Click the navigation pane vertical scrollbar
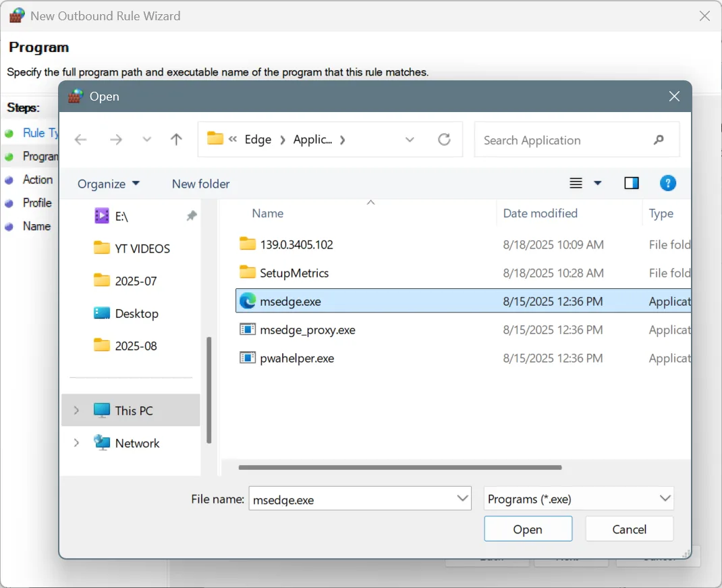The image size is (722, 588). click(209, 390)
